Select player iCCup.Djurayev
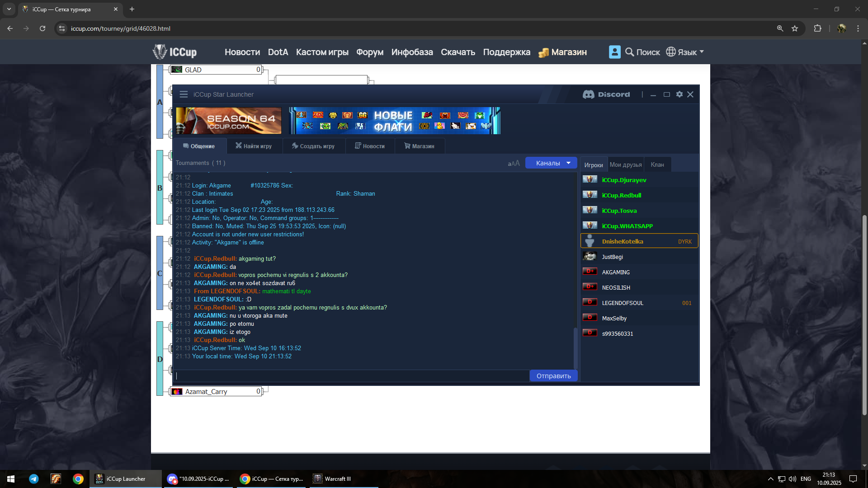The image size is (868, 488). pos(639,180)
